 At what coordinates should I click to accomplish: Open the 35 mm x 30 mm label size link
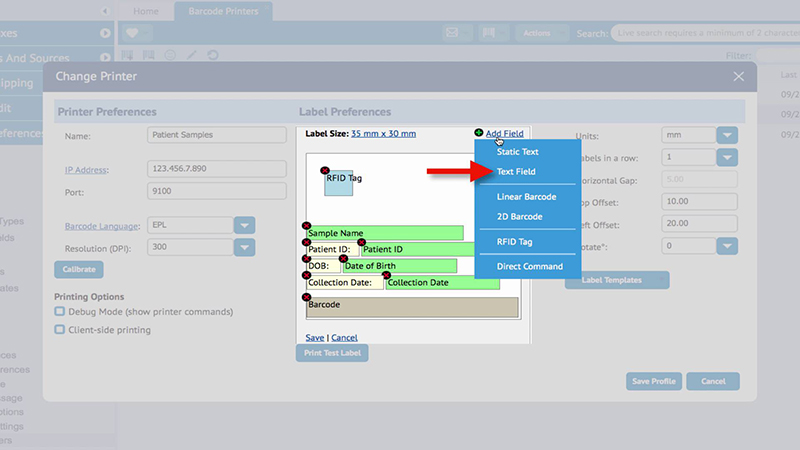(383, 133)
